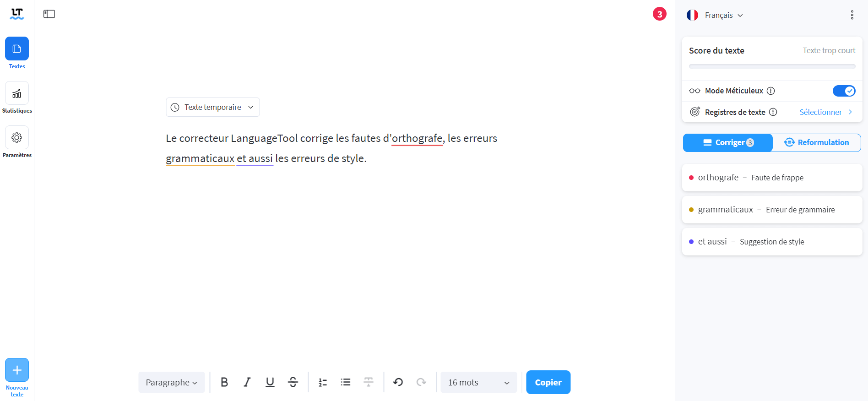Screen dimensions: 868x401
Task: Click the red error count badge
Action: tap(659, 14)
